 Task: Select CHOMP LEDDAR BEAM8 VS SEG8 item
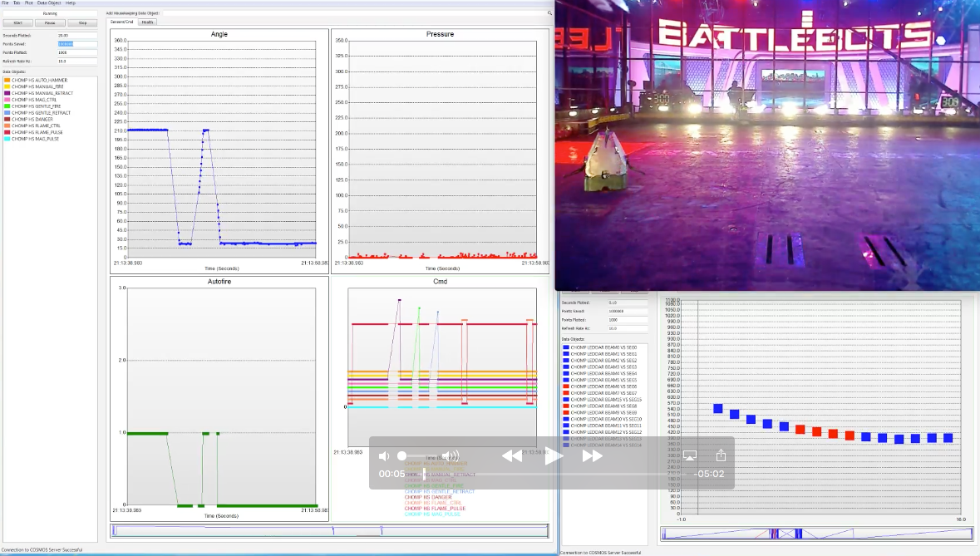tap(600, 406)
